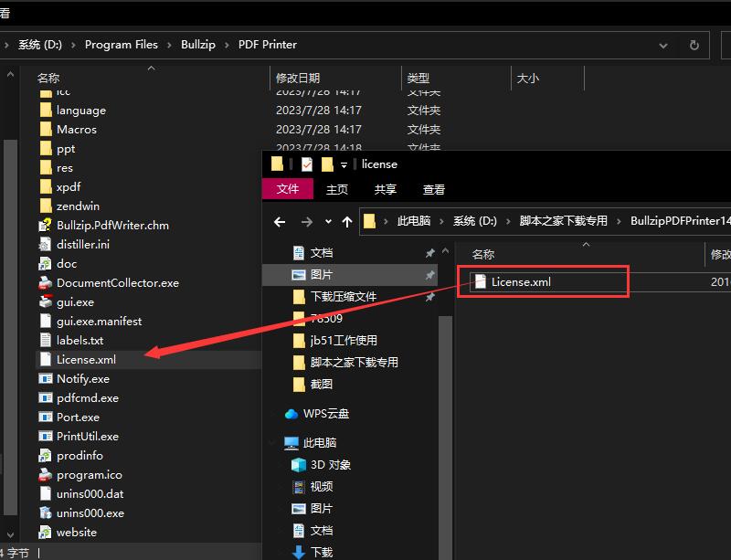Expand breadcrumb arrow after 此电脑
The width and height of the screenshot is (731, 560).
[441, 221]
